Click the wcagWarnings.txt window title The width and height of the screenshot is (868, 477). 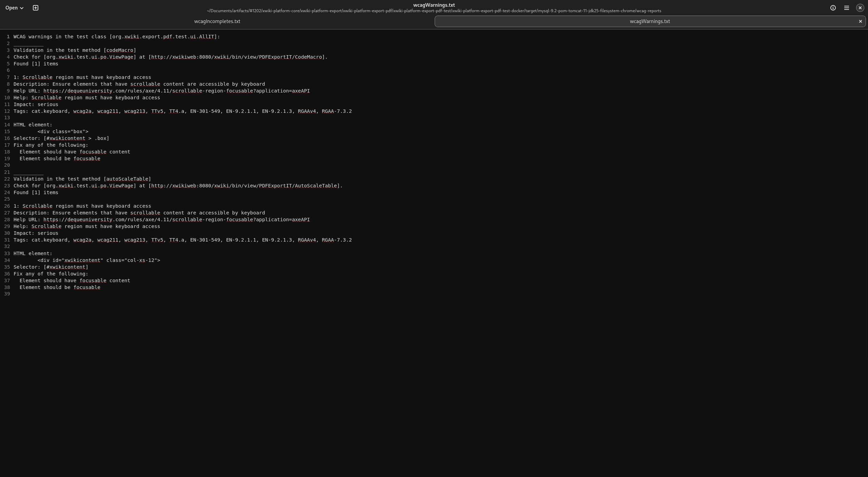pyautogui.click(x=434, y=5)
